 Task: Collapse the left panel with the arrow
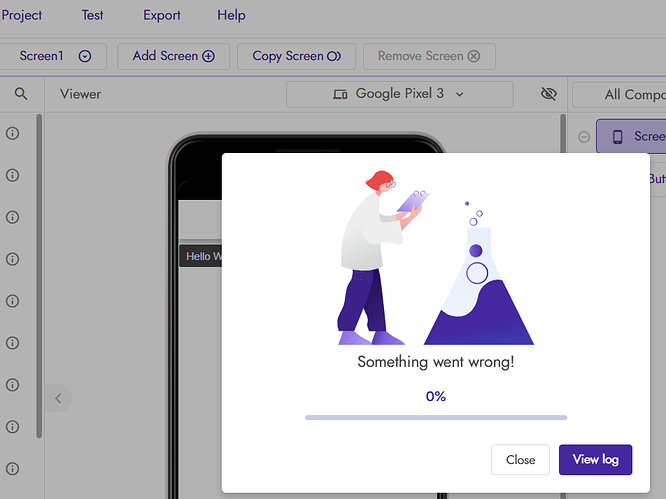(x=58, y=398)
